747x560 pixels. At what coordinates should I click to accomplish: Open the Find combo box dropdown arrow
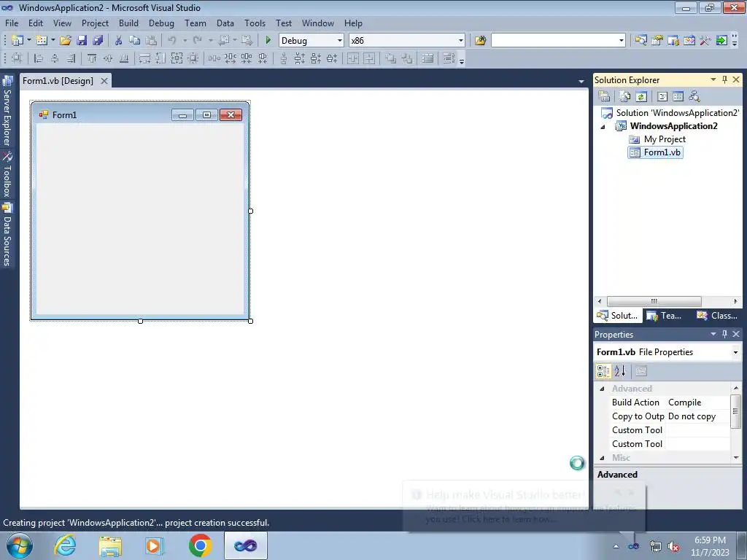tap(622, 41)
